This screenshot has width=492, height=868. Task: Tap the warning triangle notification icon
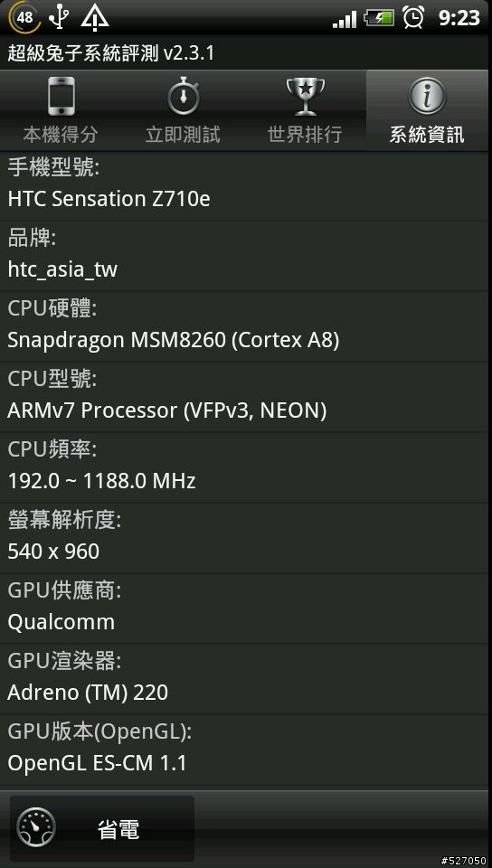(x=95, y=17)
